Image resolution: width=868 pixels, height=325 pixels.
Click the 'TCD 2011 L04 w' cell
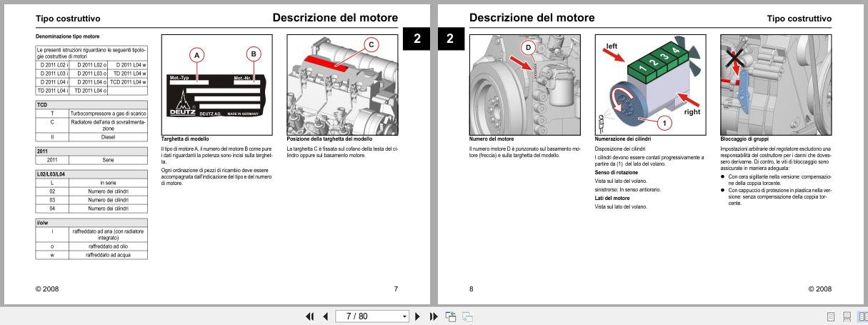pos(127,81)
